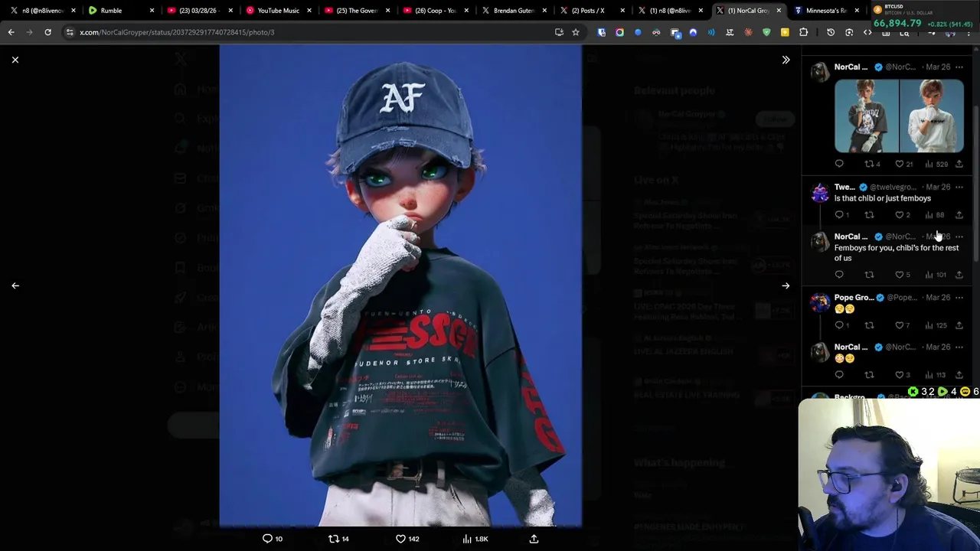This screenshot has width=980, height=551.
Task: Collapse the replies side panel with the double chevron
Action: [x=786, y=60]
